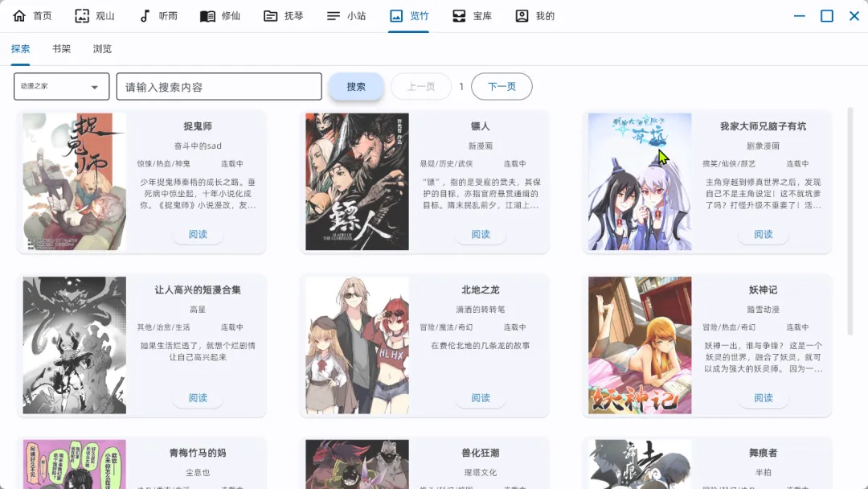
Task: Open the 抚琴 folder icon
Action: click(x=270, y=15)
